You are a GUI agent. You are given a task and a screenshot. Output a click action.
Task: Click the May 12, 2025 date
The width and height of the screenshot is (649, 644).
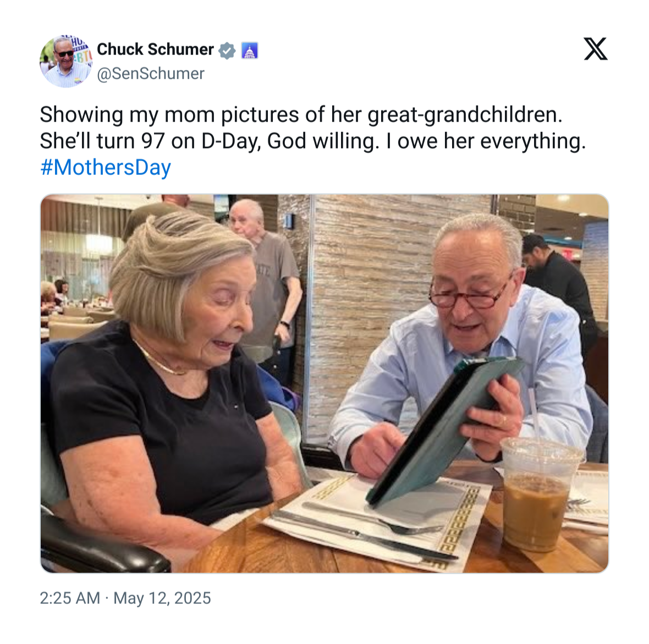162,598
